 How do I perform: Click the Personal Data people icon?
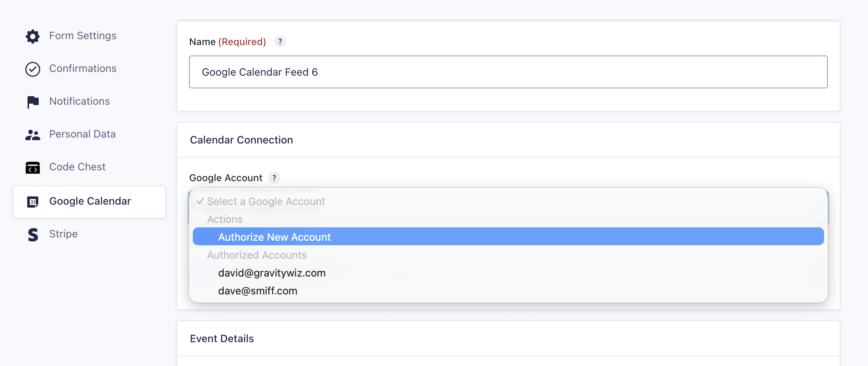[x=33, y=135]
